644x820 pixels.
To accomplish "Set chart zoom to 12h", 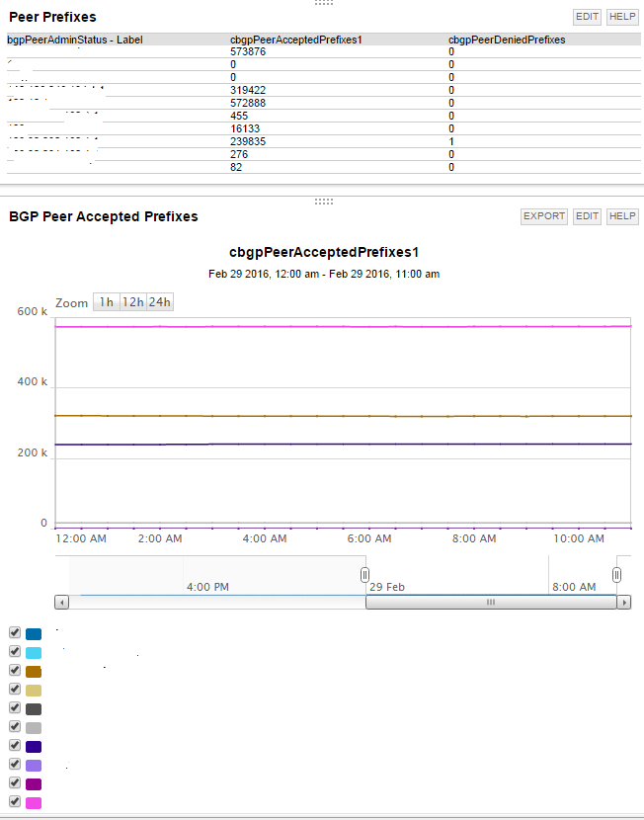I will [x=133, y=302].
